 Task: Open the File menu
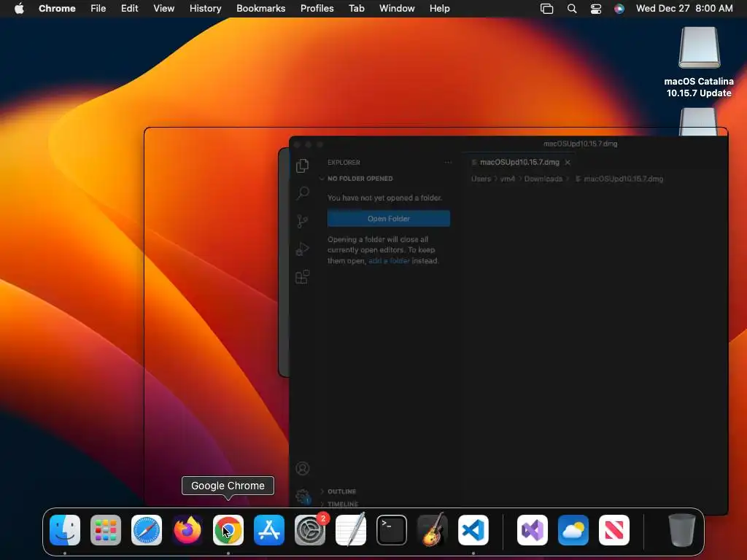coord(98,9)
